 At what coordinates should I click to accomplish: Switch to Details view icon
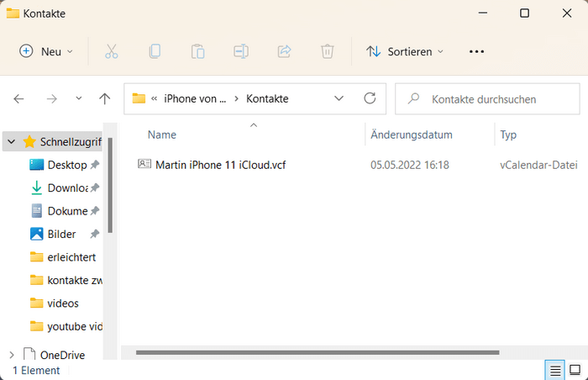tap(555, 371)
